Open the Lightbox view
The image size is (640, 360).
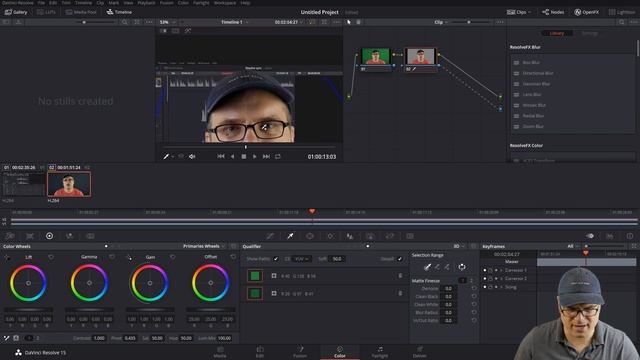point(622,12)
